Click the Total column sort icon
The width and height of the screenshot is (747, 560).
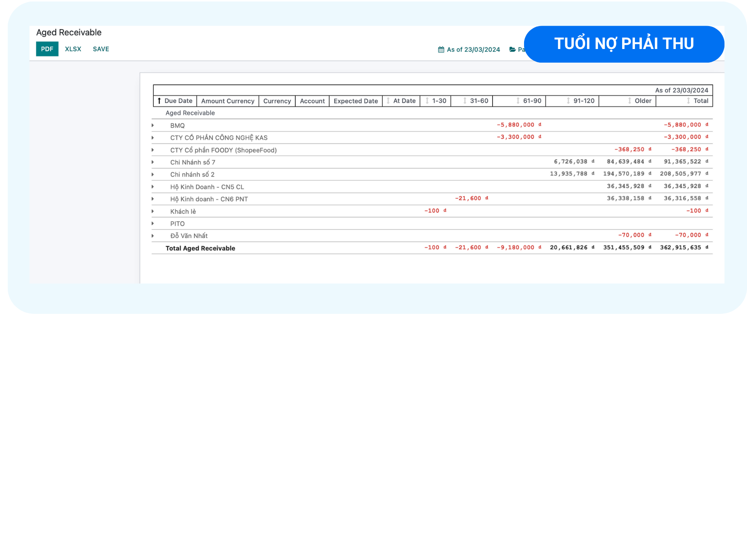point(688,101)
